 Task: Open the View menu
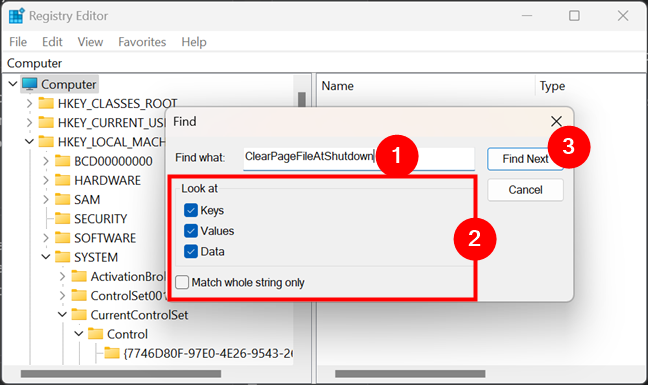pyautogui.click(x=90, y=42)
